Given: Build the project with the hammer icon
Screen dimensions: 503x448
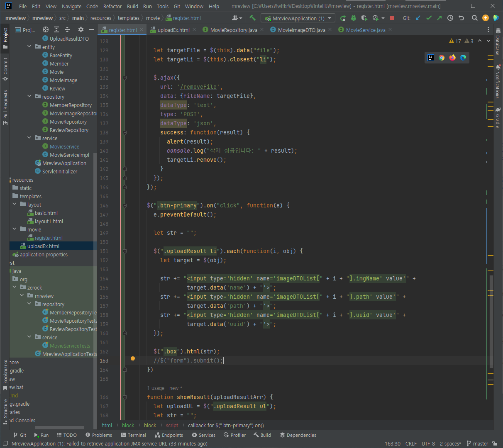Looking at the screenshot, I should 253,18.
